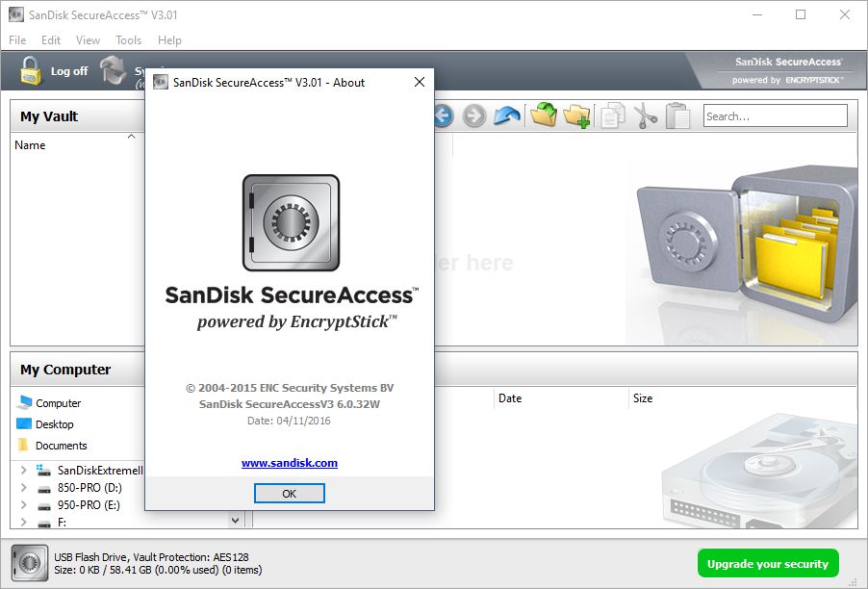Viewport: 868px width, 589px height.
Task: Click the tree panel scroll-down arrow
Action: coord(235,521)
